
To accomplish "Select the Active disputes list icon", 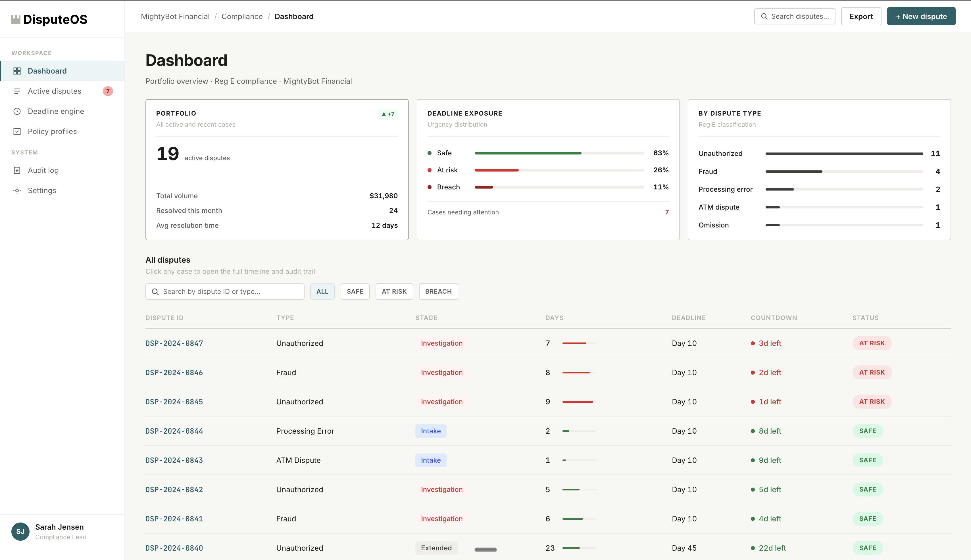I will (x=17, y=91).
